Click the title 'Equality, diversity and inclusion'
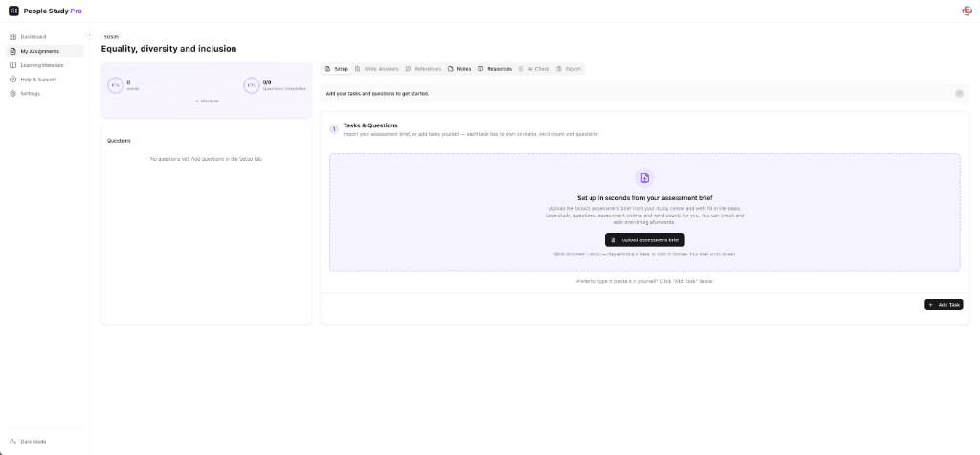The height and width of the screenshot is (455, 980). coord(168,49)
